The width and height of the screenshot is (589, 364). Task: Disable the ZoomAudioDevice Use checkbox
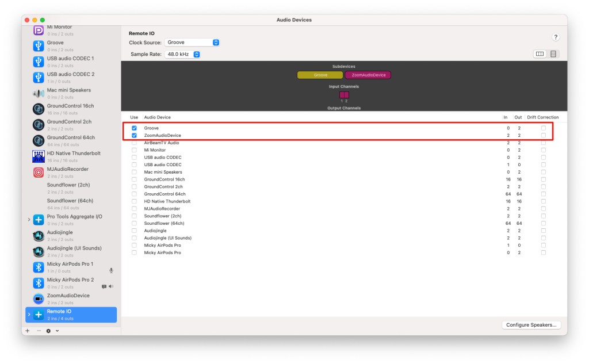[x=134, y=136]
